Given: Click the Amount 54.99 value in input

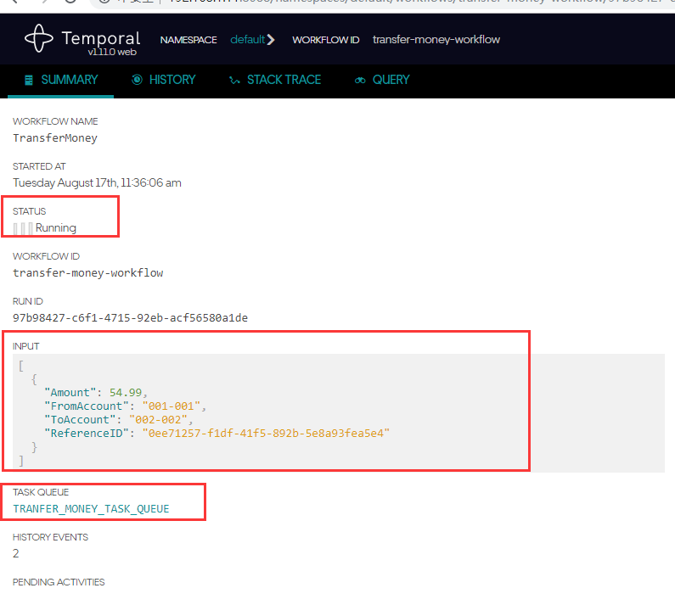Looking at the screenshot, I should 126,393.
